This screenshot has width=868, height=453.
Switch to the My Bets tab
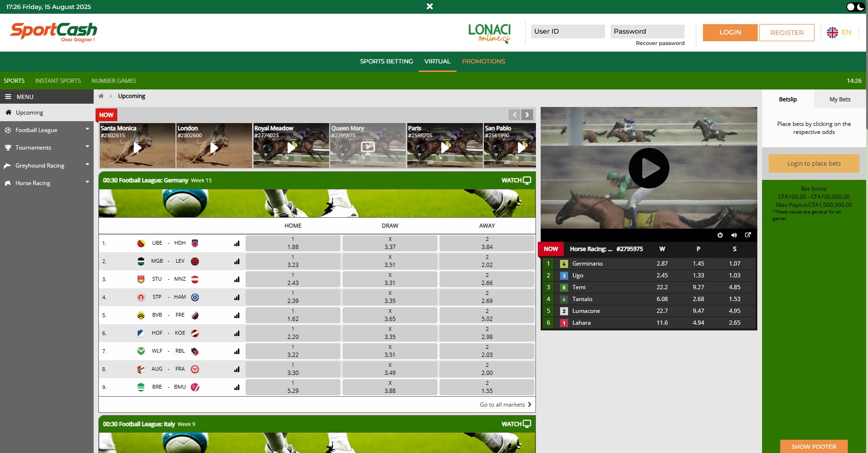pyautogui.click(x=840, y=99)
